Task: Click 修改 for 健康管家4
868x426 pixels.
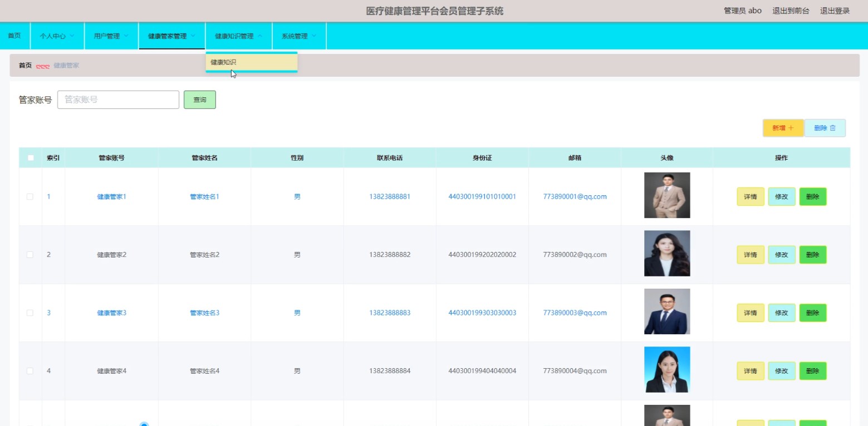Action: pyautogui.click(x=782, y=371)
